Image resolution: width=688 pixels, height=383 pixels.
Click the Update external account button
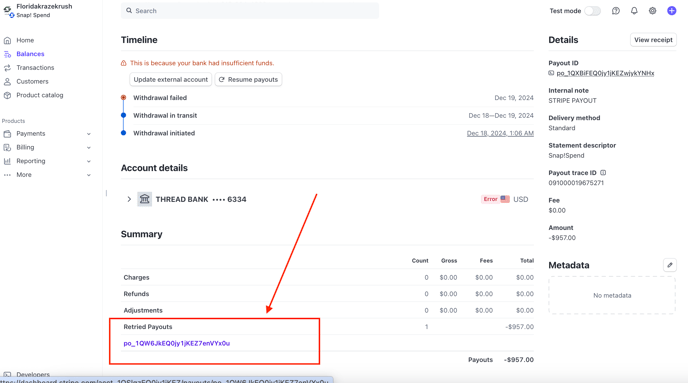click(171, 79)
